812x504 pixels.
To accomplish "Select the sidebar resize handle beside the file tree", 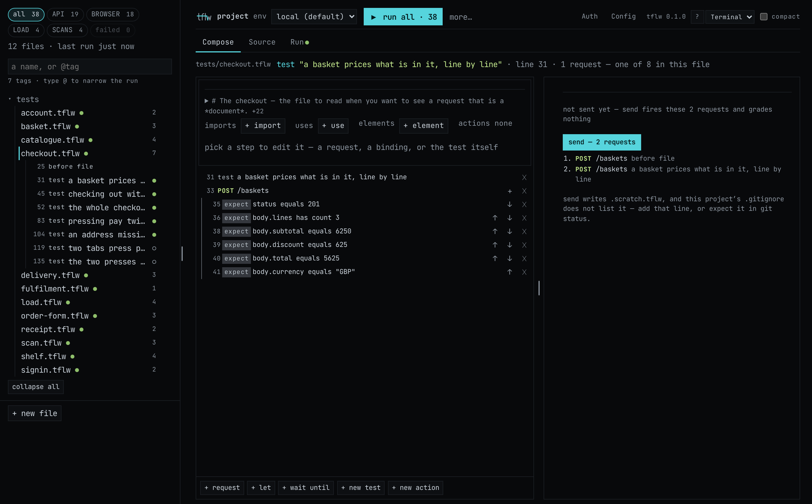I will click(x=182, y=254).
